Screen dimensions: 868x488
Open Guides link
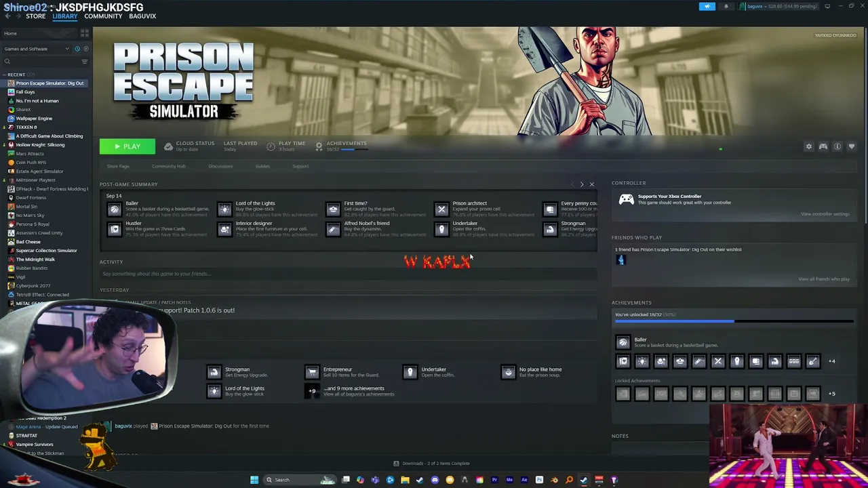(262, 166)
